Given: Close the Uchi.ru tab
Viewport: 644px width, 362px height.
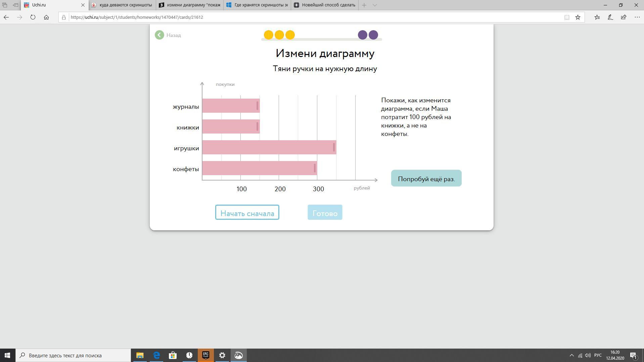Looking at the screenshot, I should (x=83, y=5).
